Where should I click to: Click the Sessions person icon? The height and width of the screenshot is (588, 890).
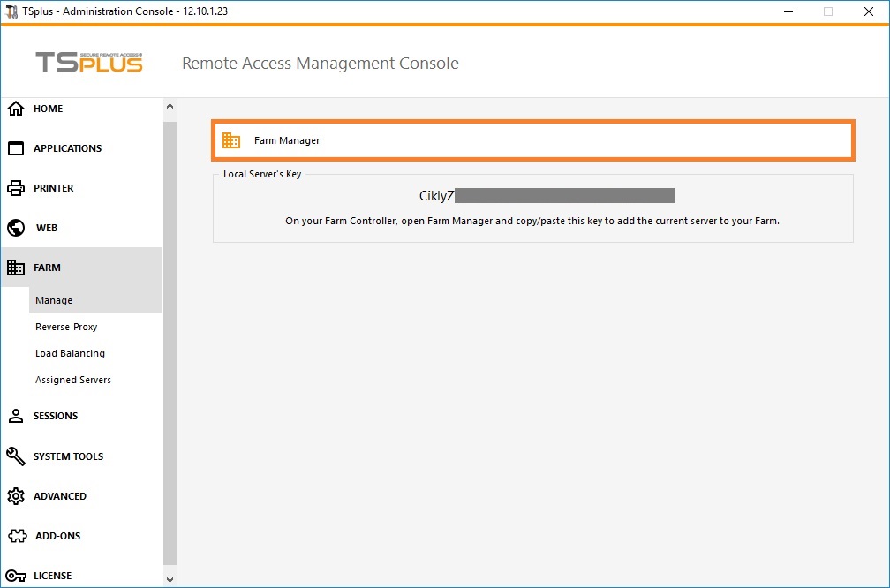pos(16,416)
